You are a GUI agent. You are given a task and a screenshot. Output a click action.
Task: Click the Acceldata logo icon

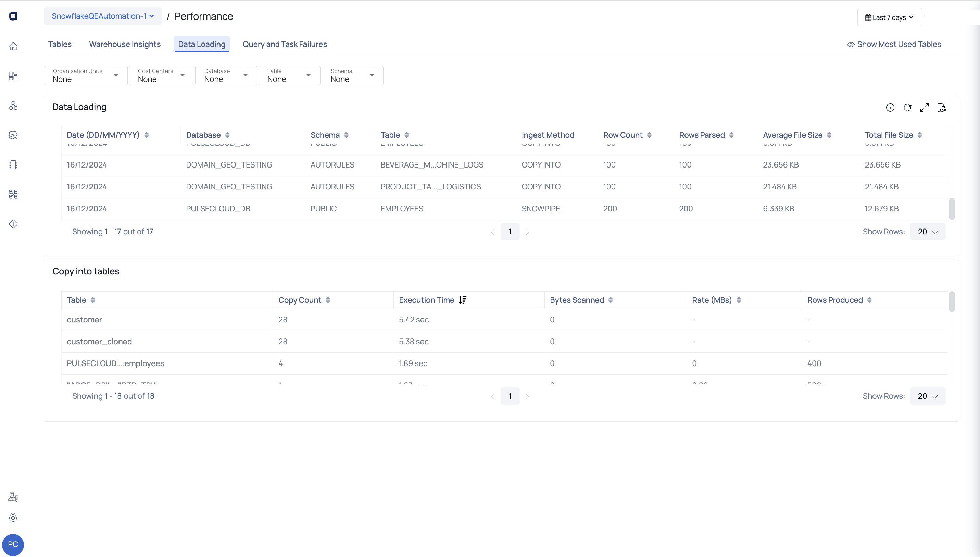coord(13,16)
